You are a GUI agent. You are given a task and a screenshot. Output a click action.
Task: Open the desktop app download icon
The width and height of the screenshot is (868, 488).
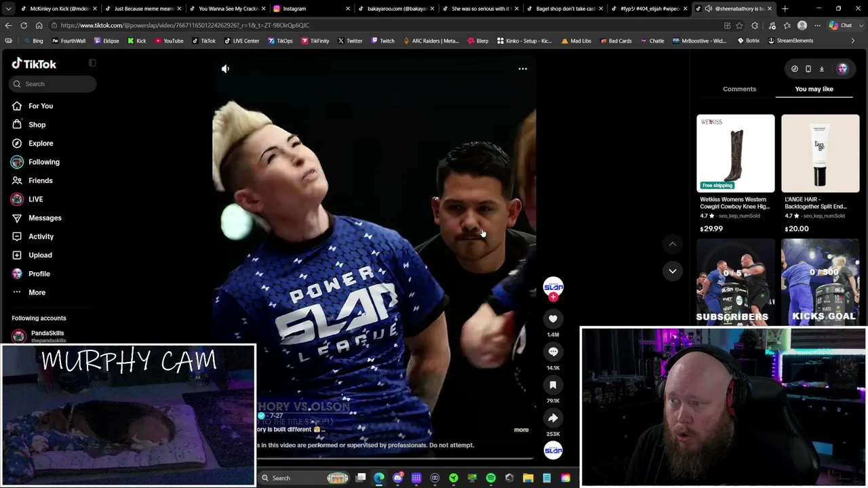(x=822, y=68)
